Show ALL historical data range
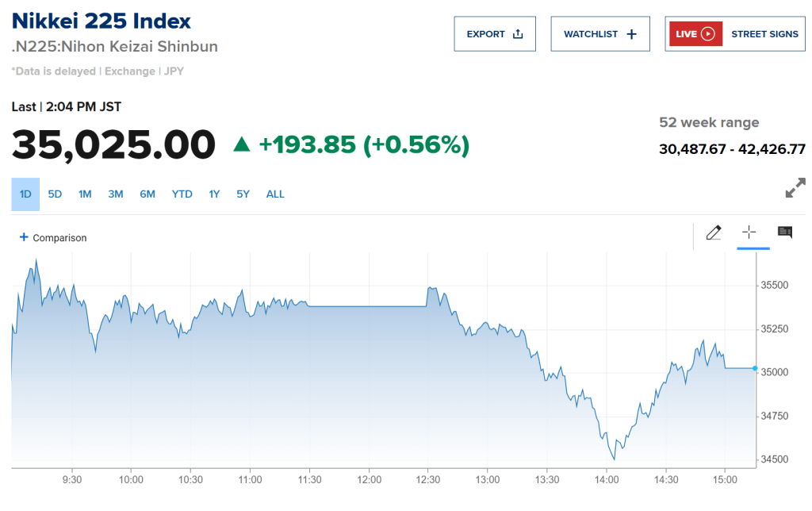This screenshot has width=812, height=511. tap(275, 194)
